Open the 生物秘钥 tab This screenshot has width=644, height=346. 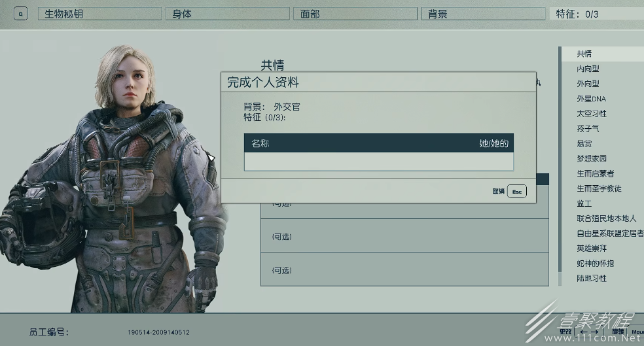click(x=99, y=14)
